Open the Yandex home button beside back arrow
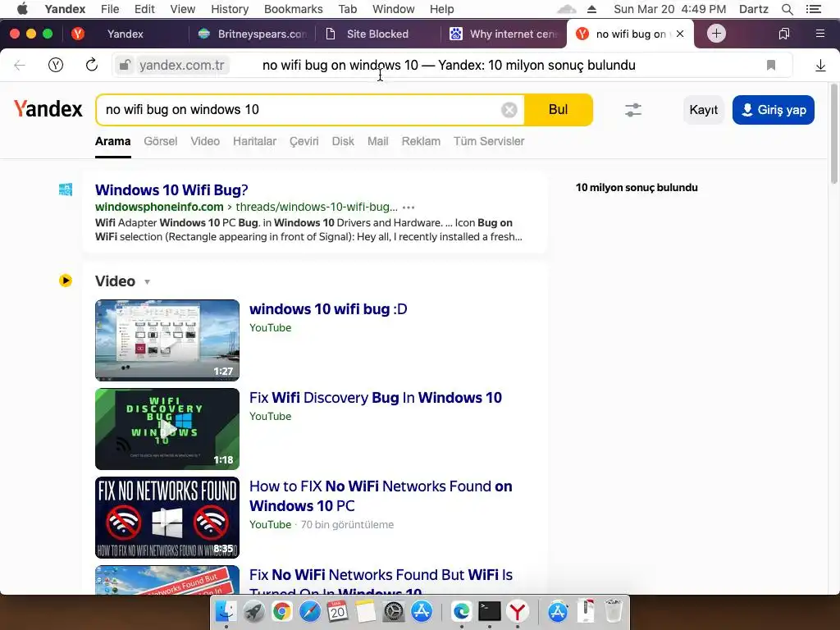The width and height of the screenshot is (840, 630). coord(56,66)
